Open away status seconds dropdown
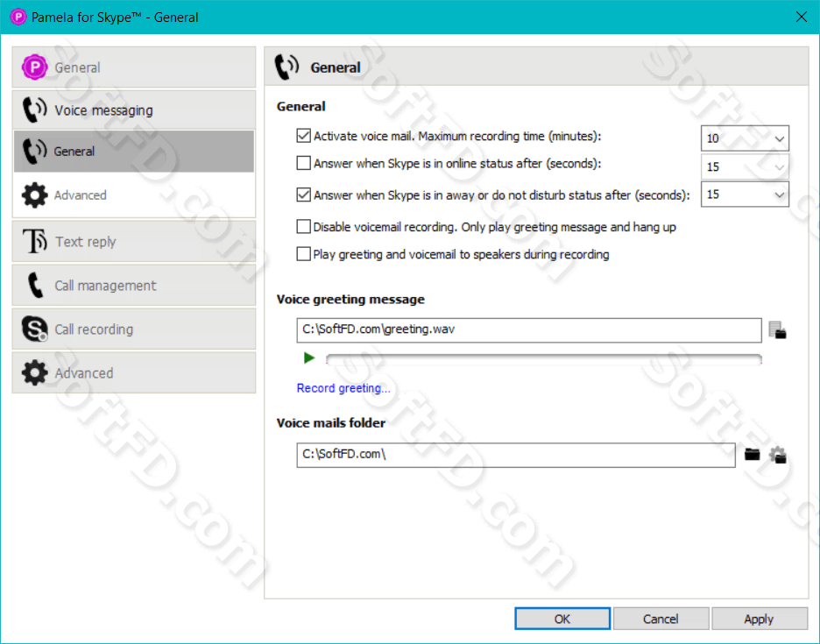 (745, 195)
